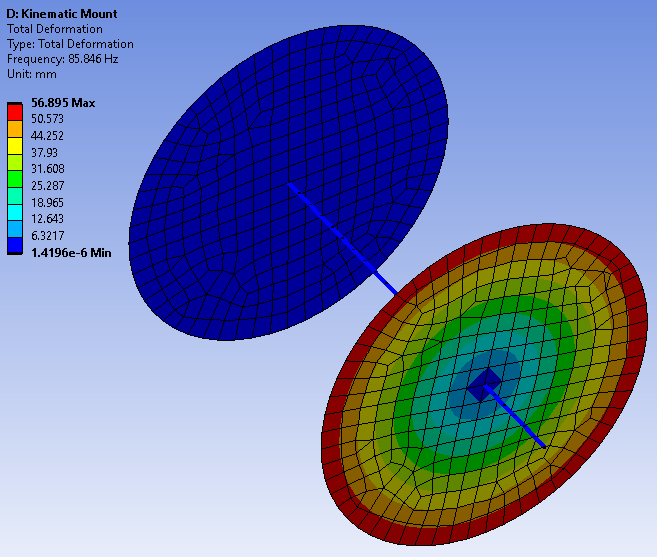Click the 'Frequency: 85.846 Hz' label

tap(62, 59)
